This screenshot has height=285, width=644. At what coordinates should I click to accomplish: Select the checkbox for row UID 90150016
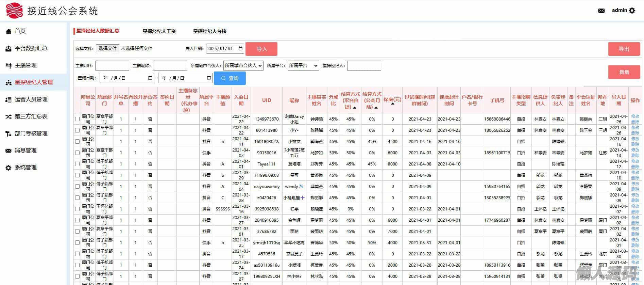point(77,153)
